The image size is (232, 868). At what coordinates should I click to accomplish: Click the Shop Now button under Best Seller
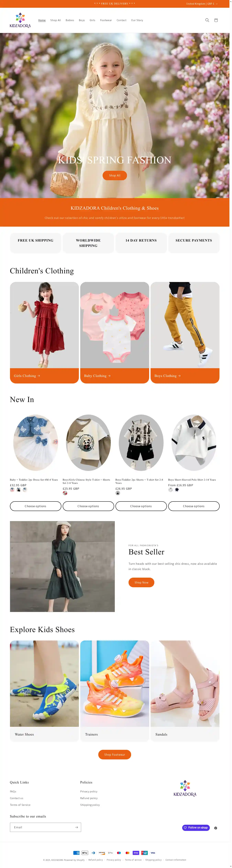[x=141, y=582]
